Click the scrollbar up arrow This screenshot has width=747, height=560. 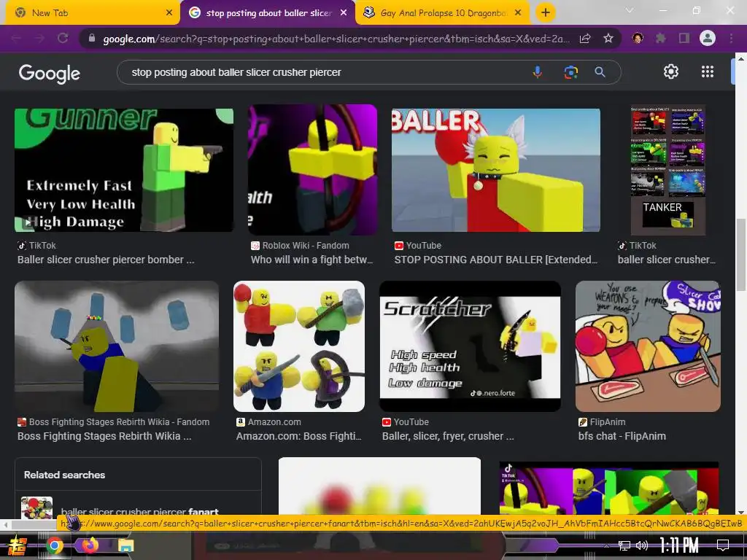741,58
